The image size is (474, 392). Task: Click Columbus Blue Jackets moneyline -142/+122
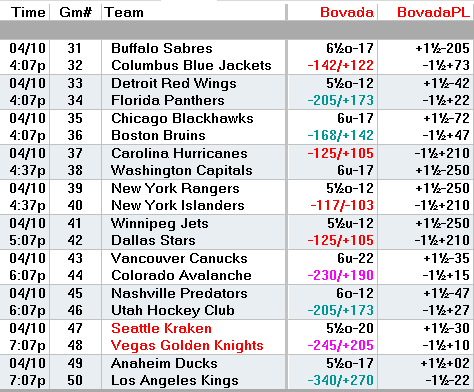click(340, 65)
